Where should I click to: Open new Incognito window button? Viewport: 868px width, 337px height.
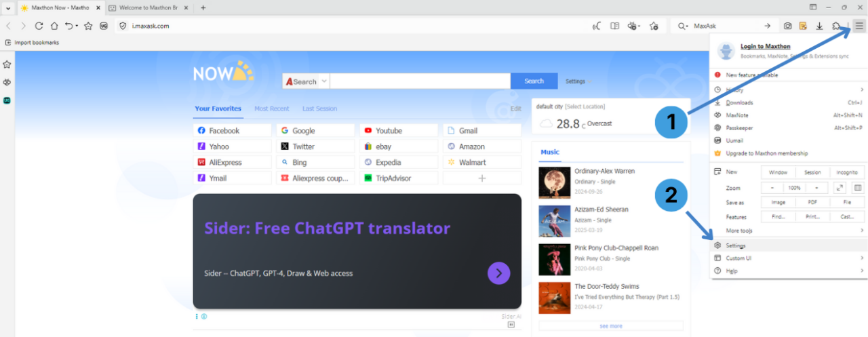tap(848, 172)
